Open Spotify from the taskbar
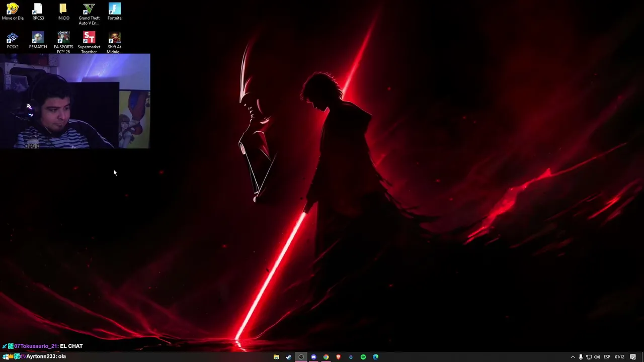This screenshot has height=362, width=644. pos(363,357)
